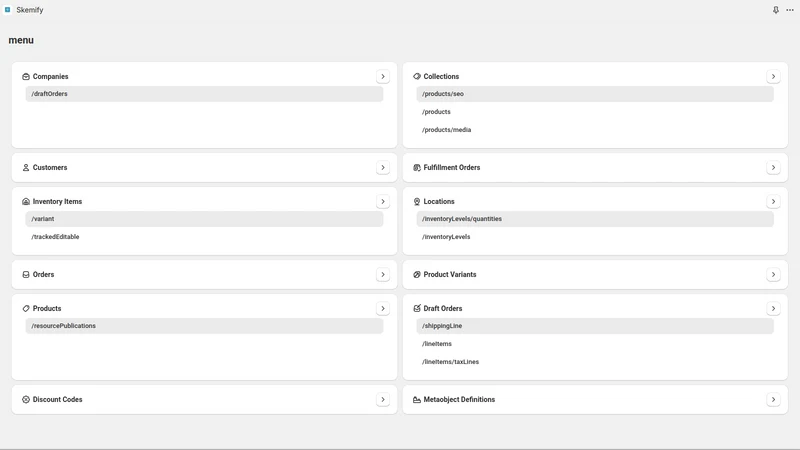Click the Skemify app logo icon
This screenshot has width=800, height=450.
[8, 10]
